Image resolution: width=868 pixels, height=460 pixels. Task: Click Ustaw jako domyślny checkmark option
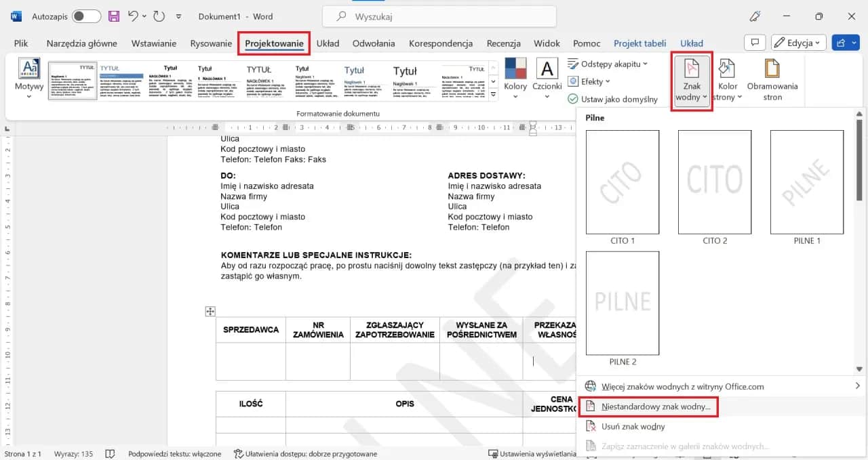click(613, 99)
